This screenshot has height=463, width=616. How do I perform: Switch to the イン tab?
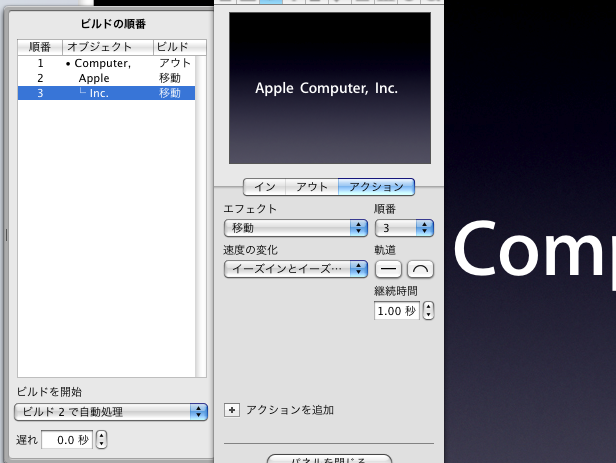[x=264, y=187]
